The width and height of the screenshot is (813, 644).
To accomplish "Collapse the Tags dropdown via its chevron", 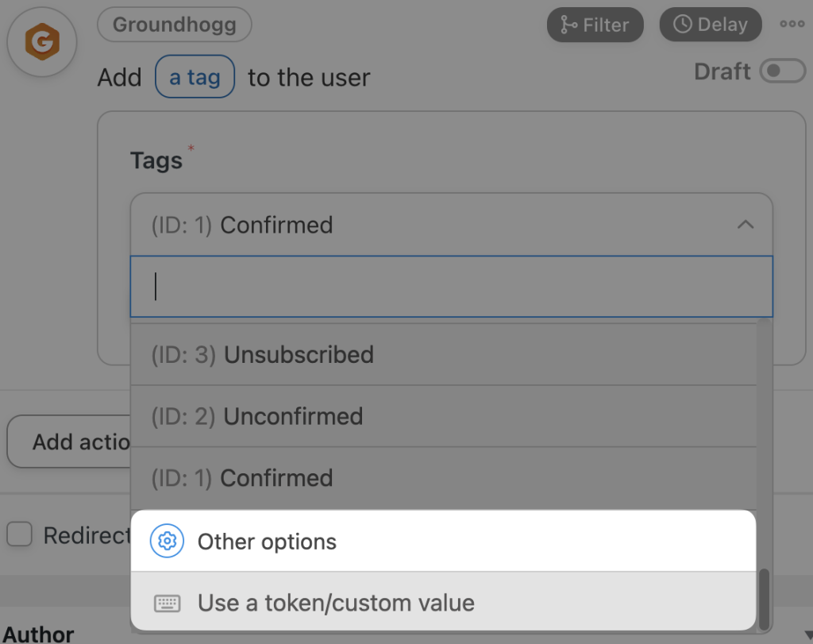I will (745, 225).
